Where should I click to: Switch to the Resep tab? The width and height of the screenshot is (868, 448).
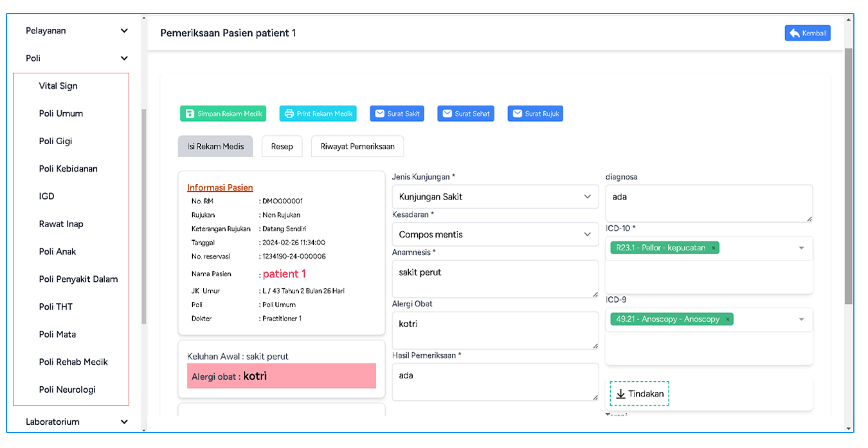[282, 147]
